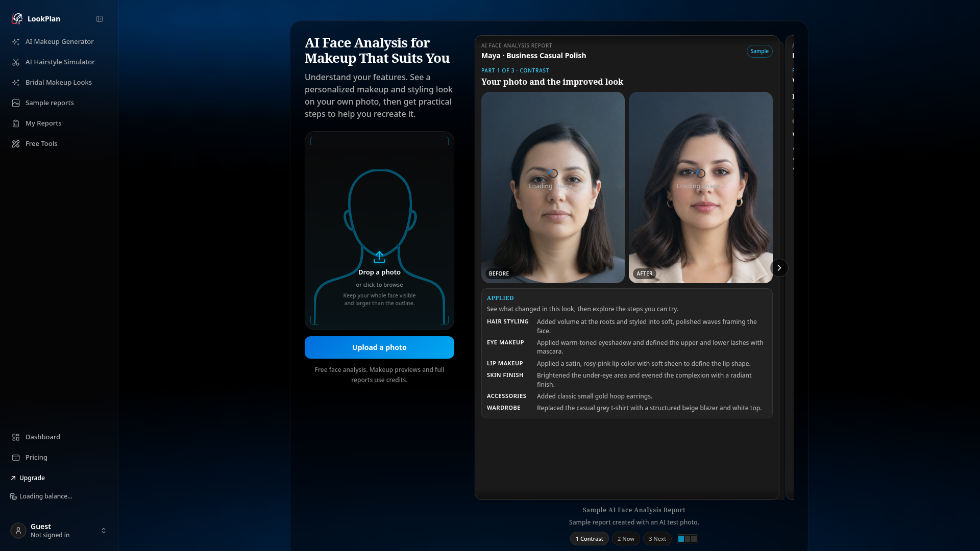Go to next sample report with arrow
The width and height of the screenshot is (980, 551).
pyautogui.click(x=779, y=268)
